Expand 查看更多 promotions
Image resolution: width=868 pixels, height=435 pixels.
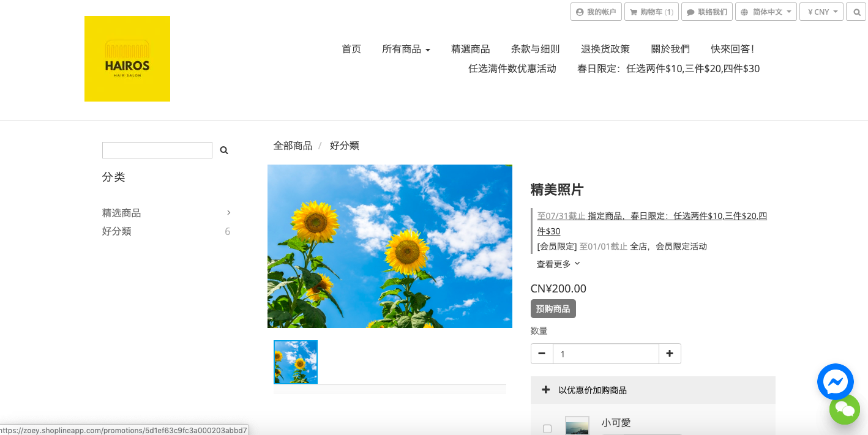tap(558, 264)
